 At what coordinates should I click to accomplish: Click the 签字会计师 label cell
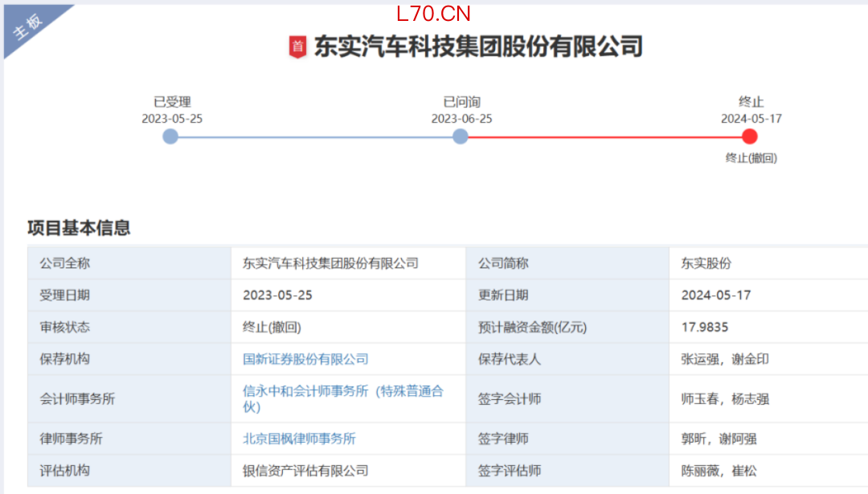[567, 399]
